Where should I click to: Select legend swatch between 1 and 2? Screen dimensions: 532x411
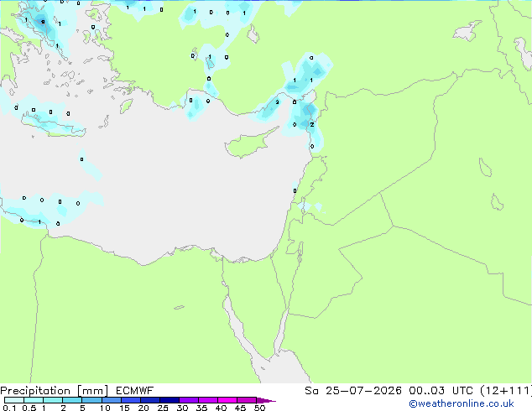pyautogui.click(x=53, y=400)
